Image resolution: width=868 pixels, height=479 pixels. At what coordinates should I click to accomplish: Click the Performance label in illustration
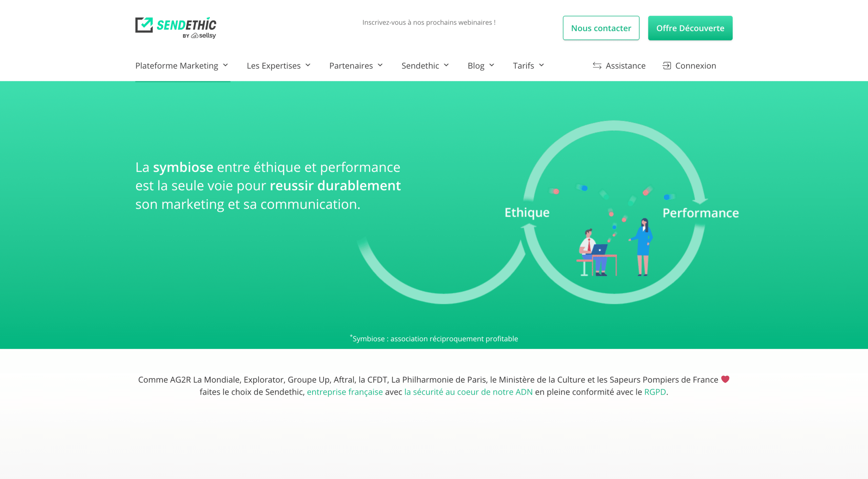tap(701, 213)
